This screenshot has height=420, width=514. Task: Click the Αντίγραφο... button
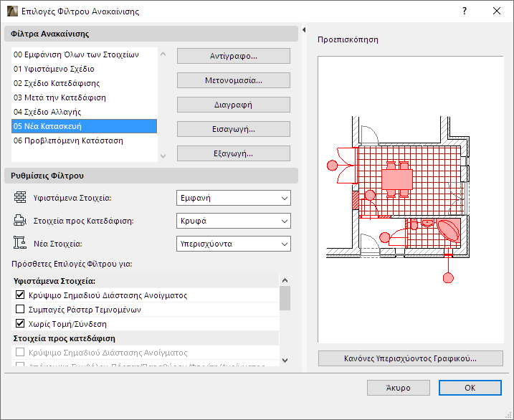(233, 56)
